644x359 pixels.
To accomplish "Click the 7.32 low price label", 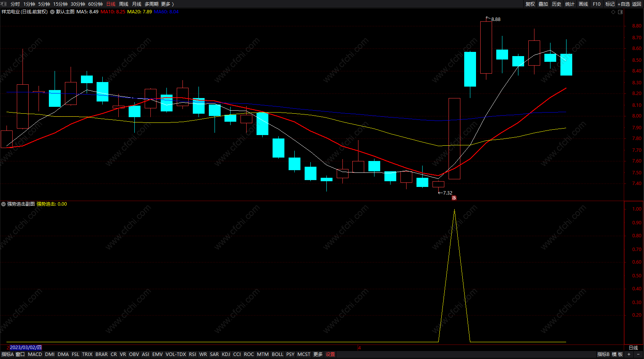I will coord(448,193).
